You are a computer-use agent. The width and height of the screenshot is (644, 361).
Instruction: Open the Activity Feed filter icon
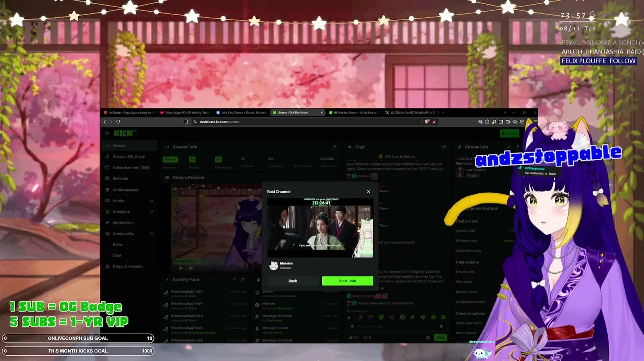point(234,280)
